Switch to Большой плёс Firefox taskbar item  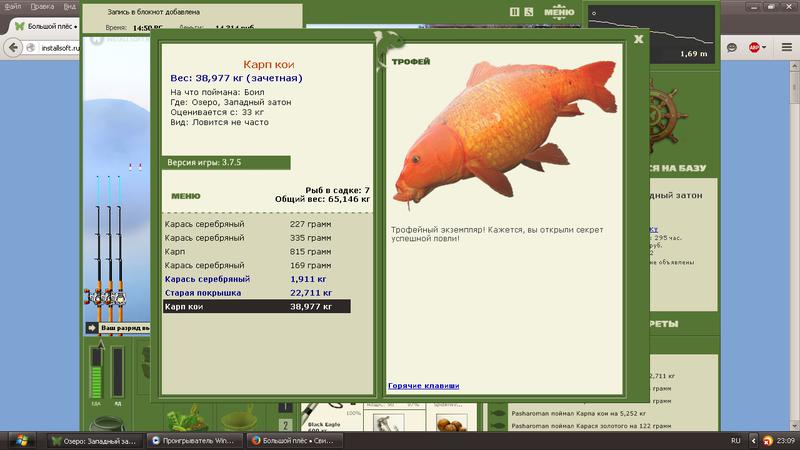[294, 441]
